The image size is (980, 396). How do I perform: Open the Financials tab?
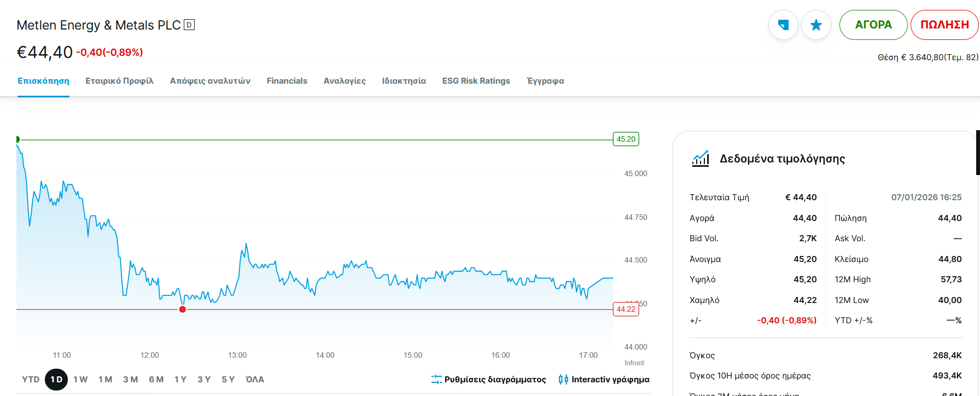(287, 81)
